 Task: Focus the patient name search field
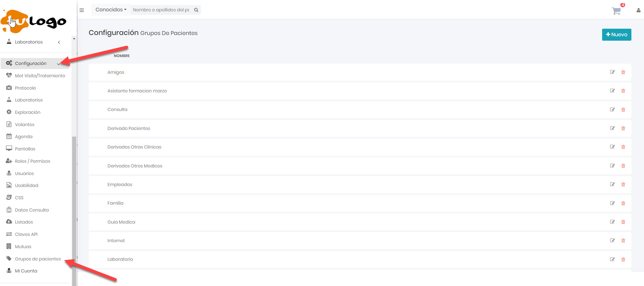(x=161, y=10)
